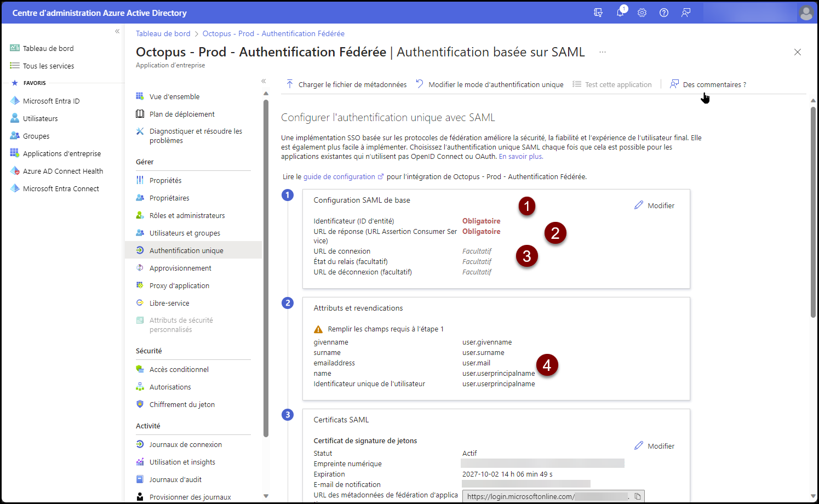Open the user account avatar

[806, 13]
